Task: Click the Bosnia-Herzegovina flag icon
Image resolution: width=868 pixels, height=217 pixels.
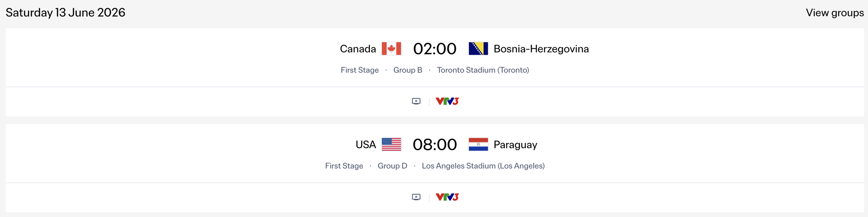Action: pyautogui.click(x=478, y=48)
